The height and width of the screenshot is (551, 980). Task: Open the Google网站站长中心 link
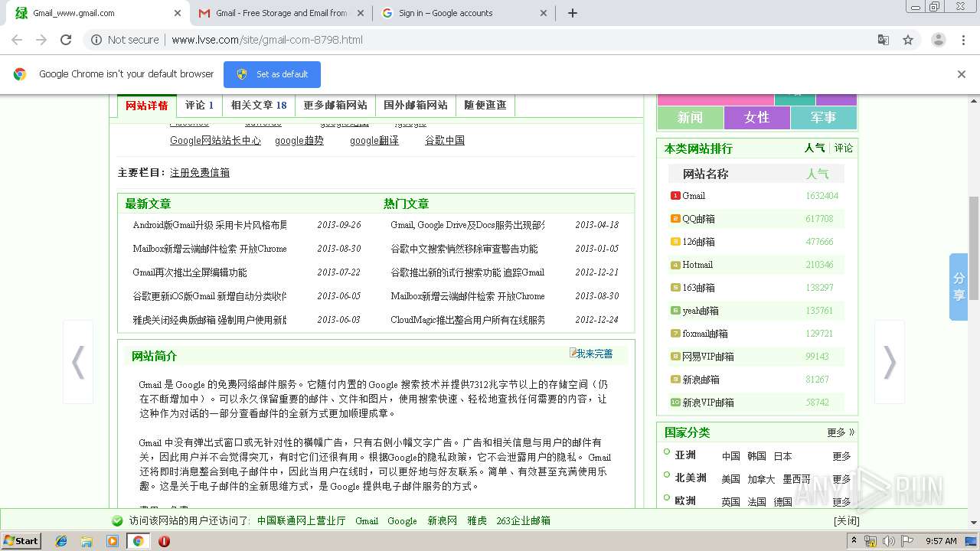pyautogui.click(x=215, y=141)
